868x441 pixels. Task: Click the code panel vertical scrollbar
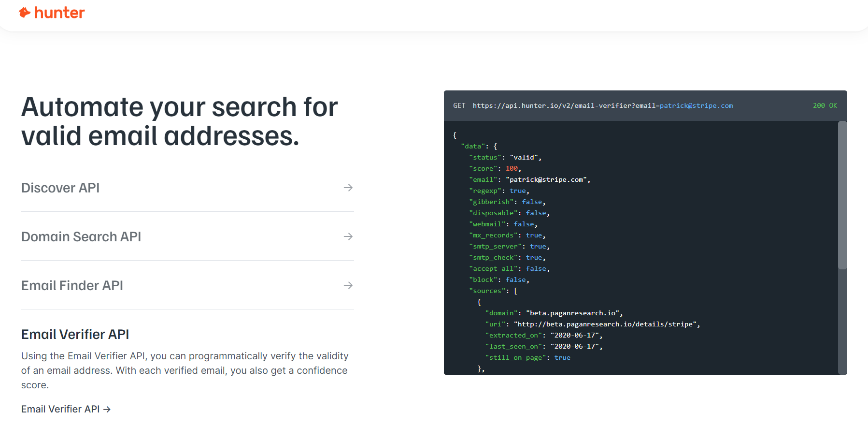(842, 195)
